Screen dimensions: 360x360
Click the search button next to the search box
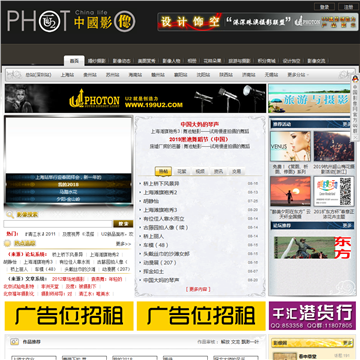coord(123,224)
